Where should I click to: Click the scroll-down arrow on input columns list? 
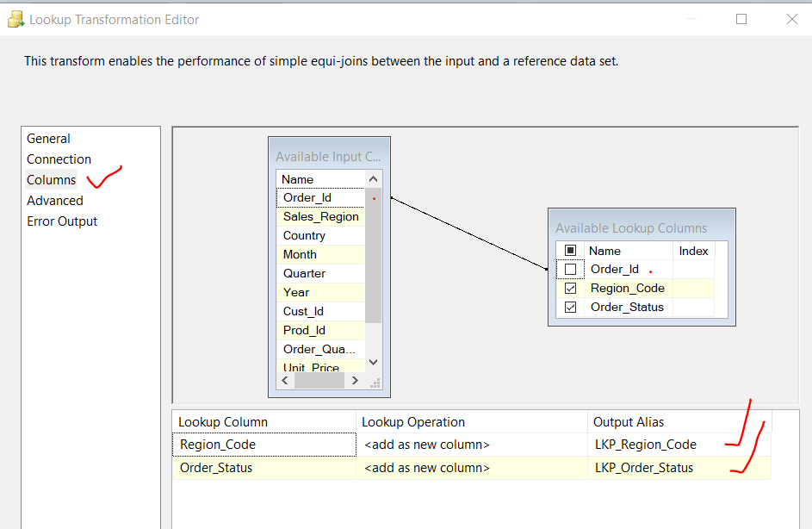click(x=371, y=361)
